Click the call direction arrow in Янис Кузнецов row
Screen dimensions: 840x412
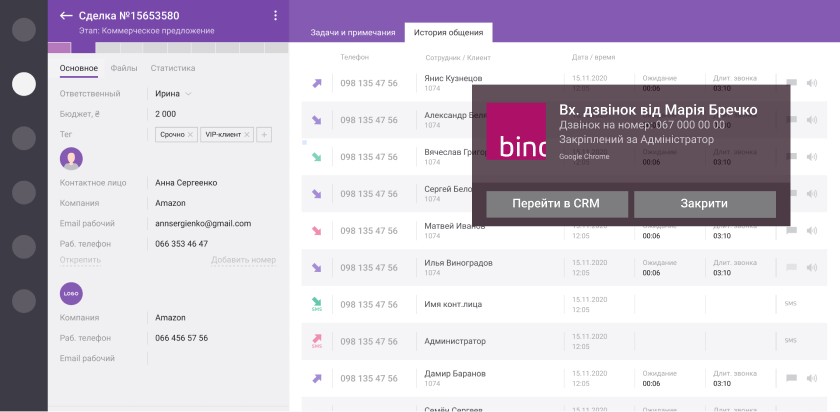click(317, 83)
